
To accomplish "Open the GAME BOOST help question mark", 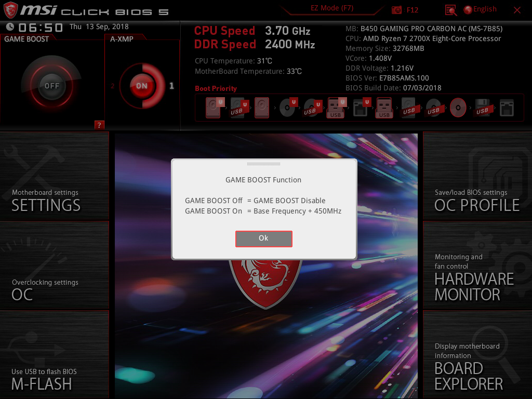I will point(99,125).
